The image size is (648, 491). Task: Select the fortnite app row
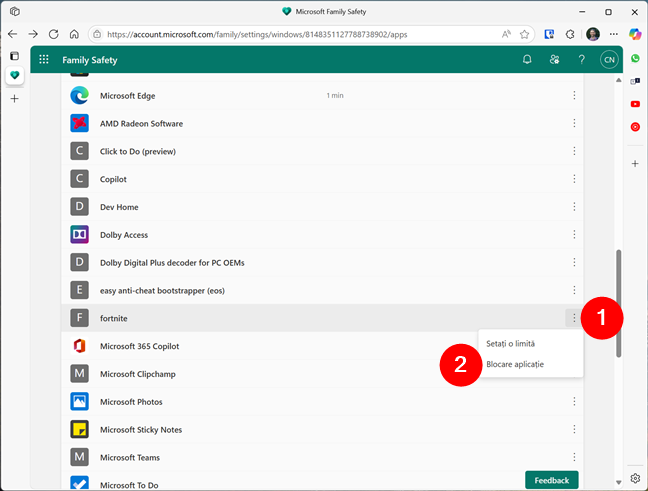322,318
